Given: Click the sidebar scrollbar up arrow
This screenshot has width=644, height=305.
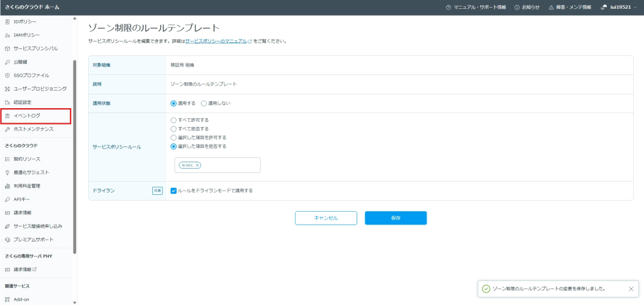Looking at the screenshot, I should [74, 18].
